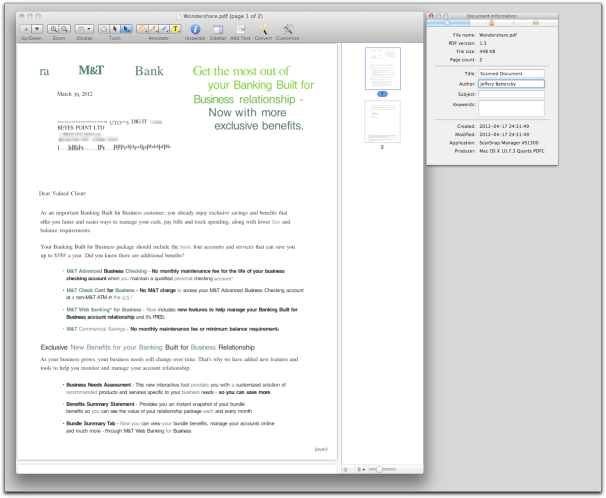Open the sidebar options dropdown beside slider
Image resolution: width=606 pixels, height=498 pixels.
click(x=361, y=469)
